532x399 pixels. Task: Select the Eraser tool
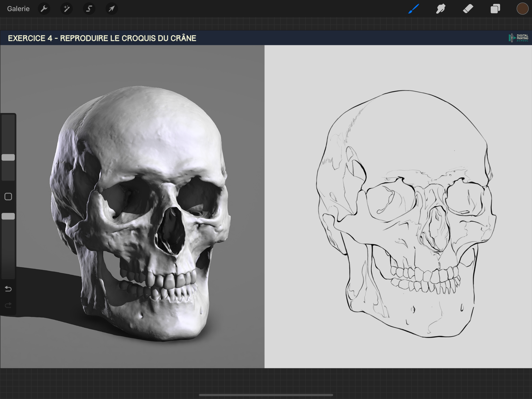[x=468, y=9]
